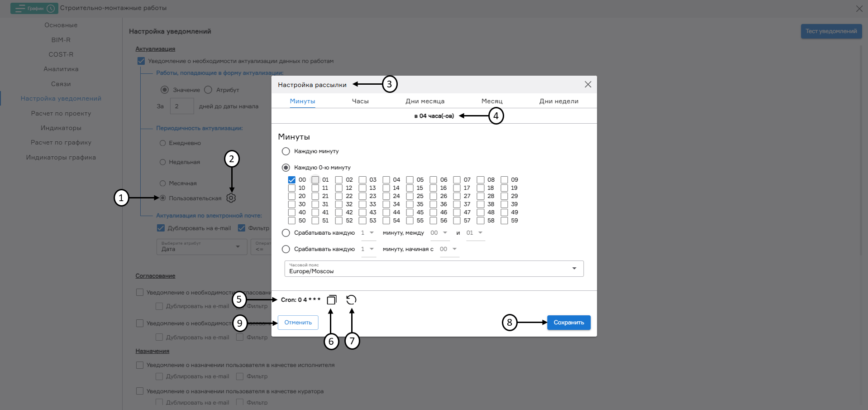
Task: Click the Тест уведомлений button
Action: point(831,31)
